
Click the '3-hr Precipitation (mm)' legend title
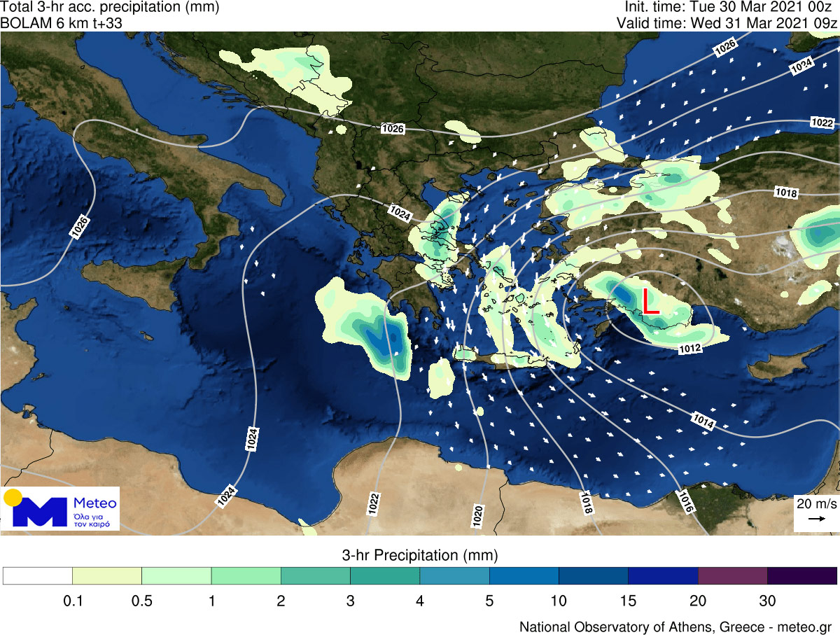point(420,556)
